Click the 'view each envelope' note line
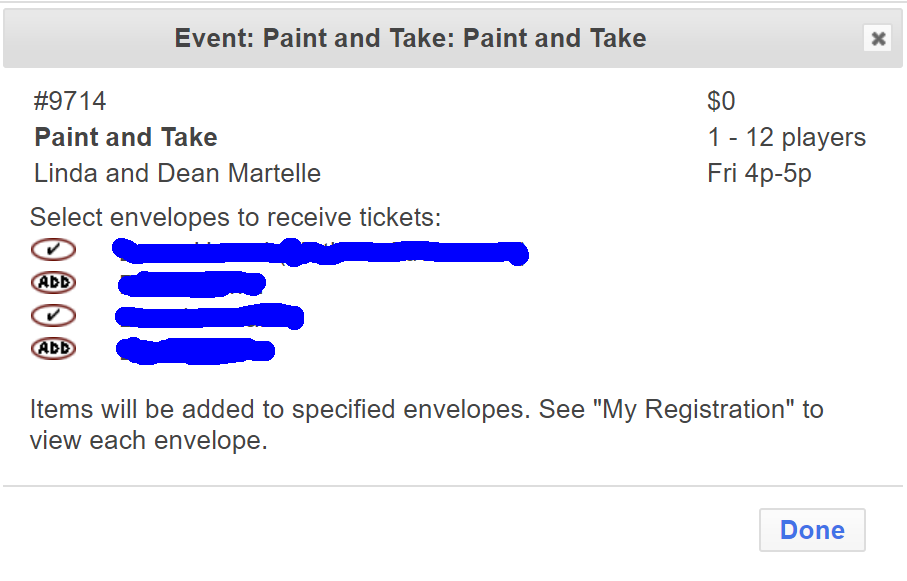This screenshot has width=907, height=581. tap(149, 441)
